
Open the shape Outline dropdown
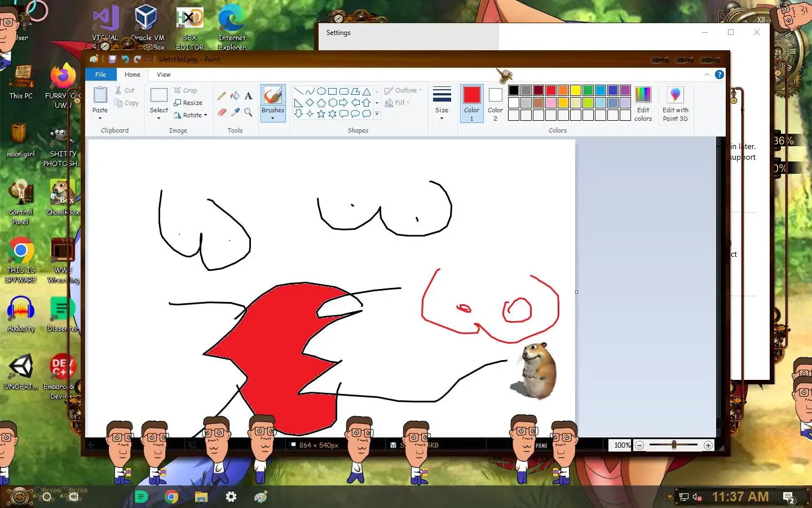click(403, 90)
